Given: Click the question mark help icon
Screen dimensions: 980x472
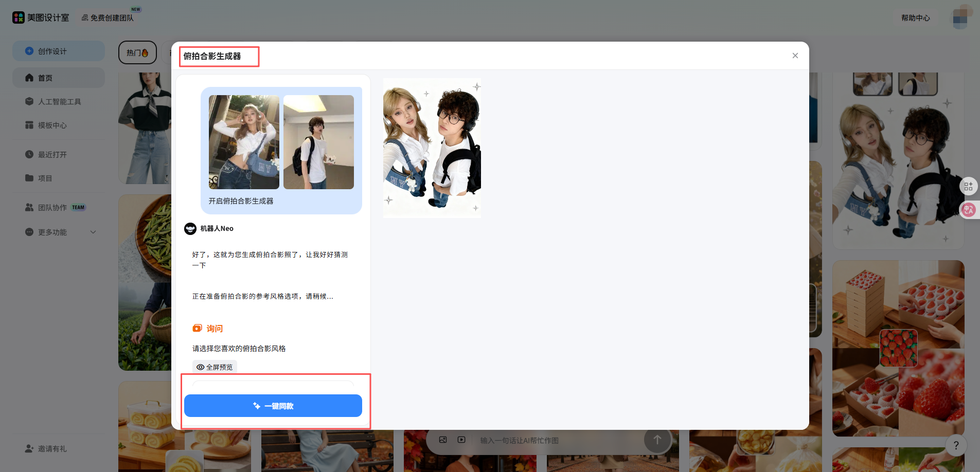Looking at the screenshot, I should (956, 445).
